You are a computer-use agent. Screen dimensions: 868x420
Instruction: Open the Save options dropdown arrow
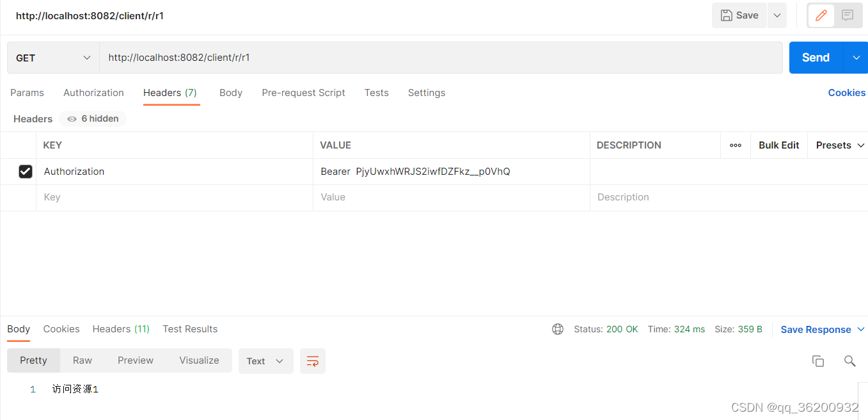777,15
